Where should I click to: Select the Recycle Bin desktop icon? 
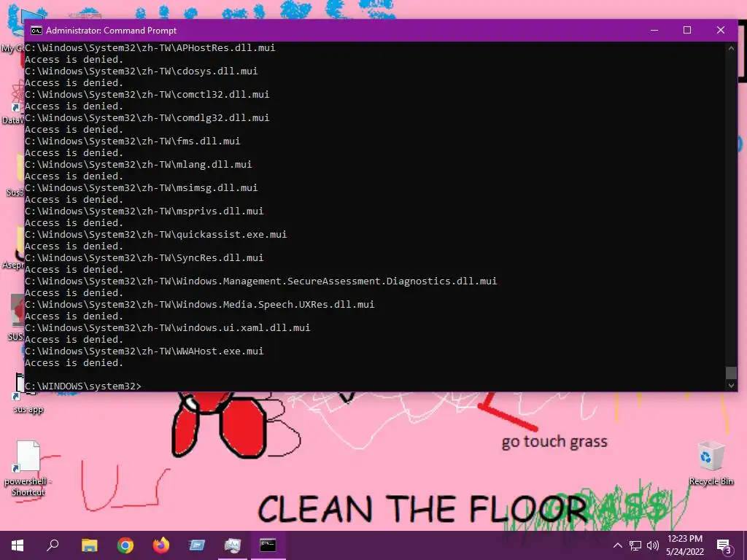point(711,463)
